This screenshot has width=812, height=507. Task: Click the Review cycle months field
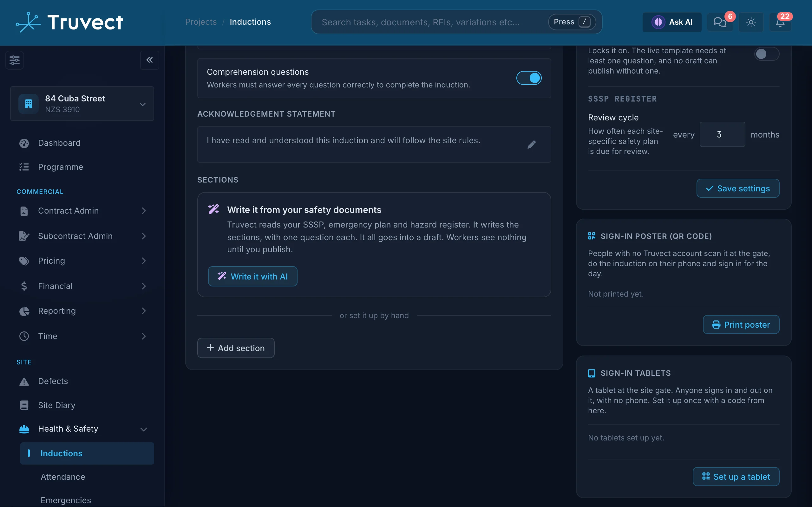pyautogui.click(x=722, y=134)
